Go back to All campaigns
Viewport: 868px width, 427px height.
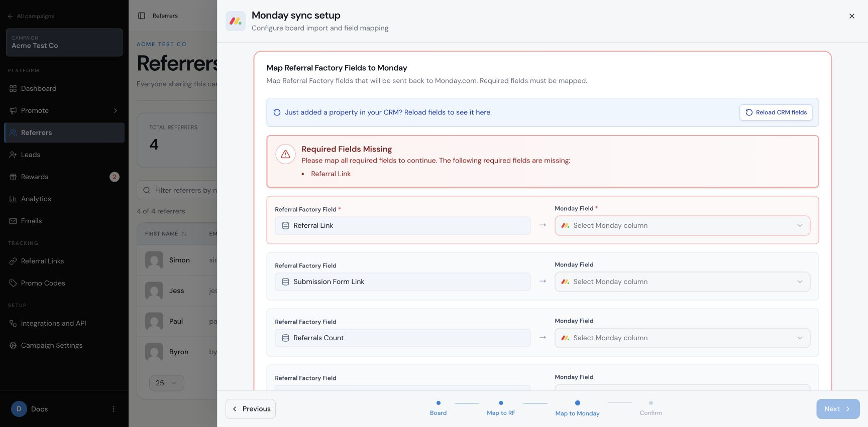[x=31, y=16]
